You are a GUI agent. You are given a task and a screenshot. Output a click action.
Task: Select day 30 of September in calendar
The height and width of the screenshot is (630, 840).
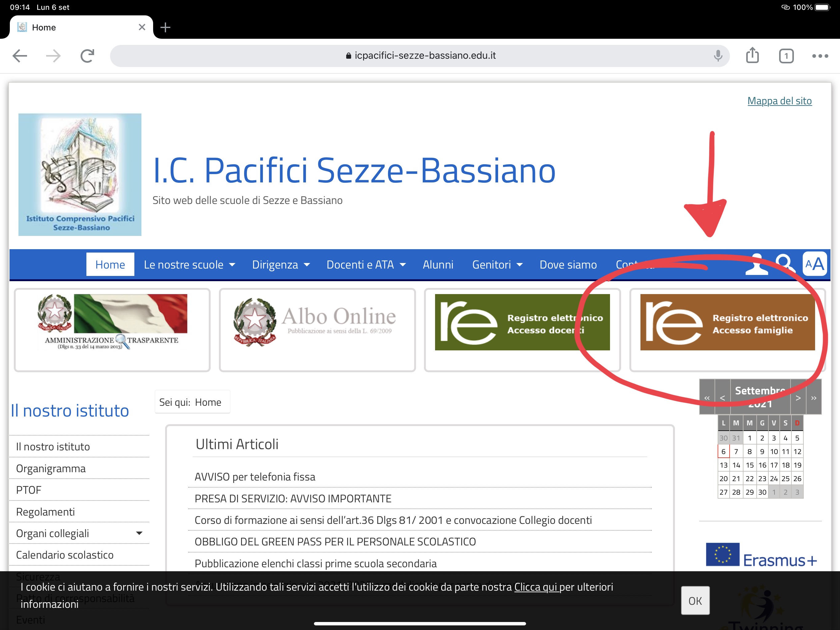tap(762, 492)
